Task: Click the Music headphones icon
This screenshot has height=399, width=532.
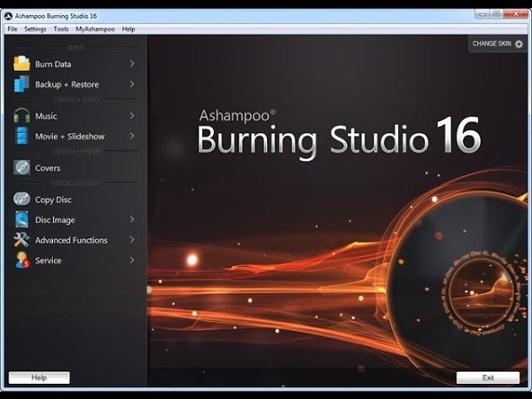Action: [x=21, y=115]
